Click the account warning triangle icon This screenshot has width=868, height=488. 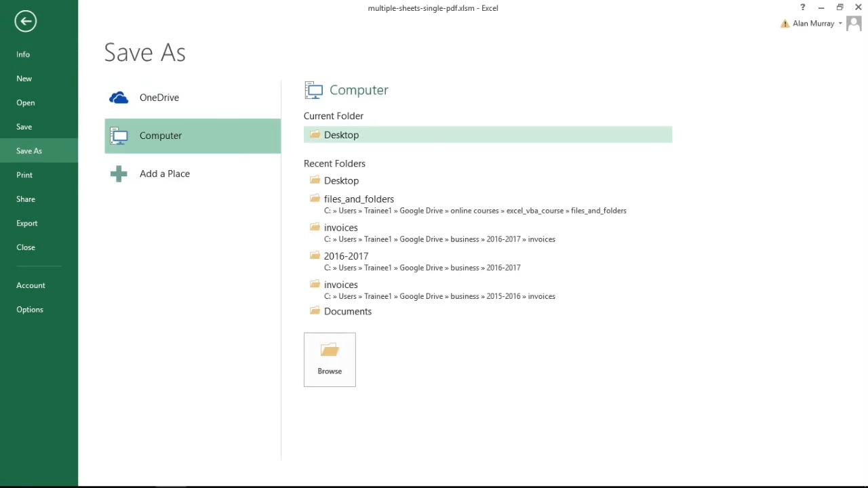point(785,24)
